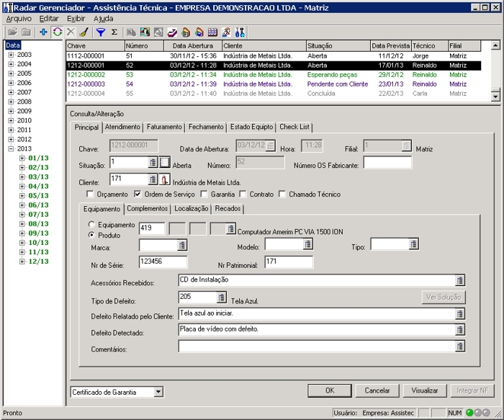Click the sigma totals icon
Image resolution: width=504 pixels, height=420 pixels.
[x=114, y=32]
